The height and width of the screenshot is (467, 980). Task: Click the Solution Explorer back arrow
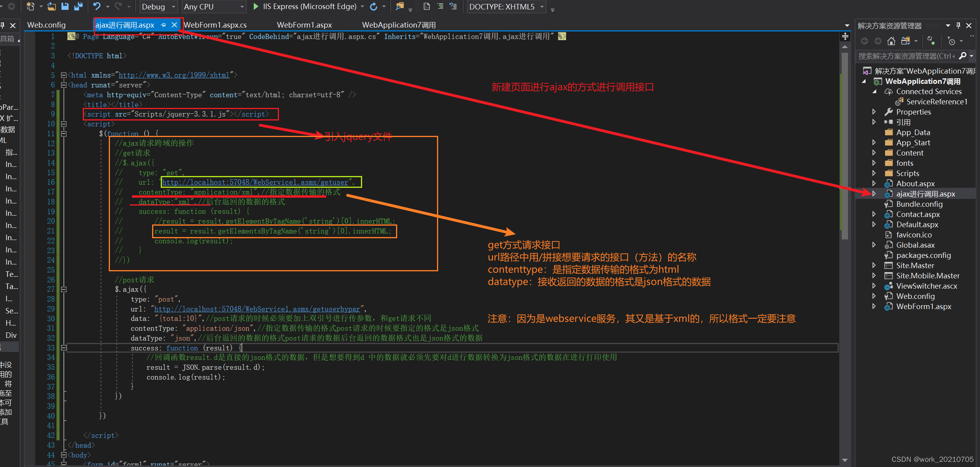[x=865, y=41]
